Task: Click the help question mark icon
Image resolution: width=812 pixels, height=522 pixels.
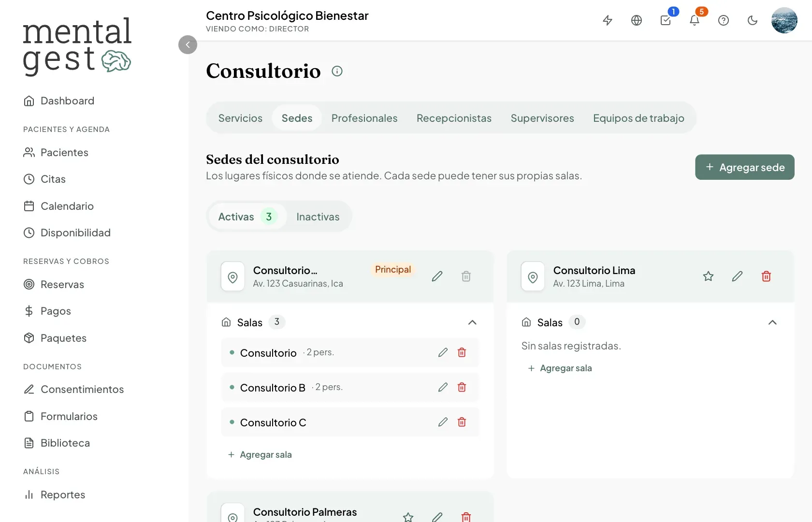Action: pyautogui.click(x=724, y=20)
